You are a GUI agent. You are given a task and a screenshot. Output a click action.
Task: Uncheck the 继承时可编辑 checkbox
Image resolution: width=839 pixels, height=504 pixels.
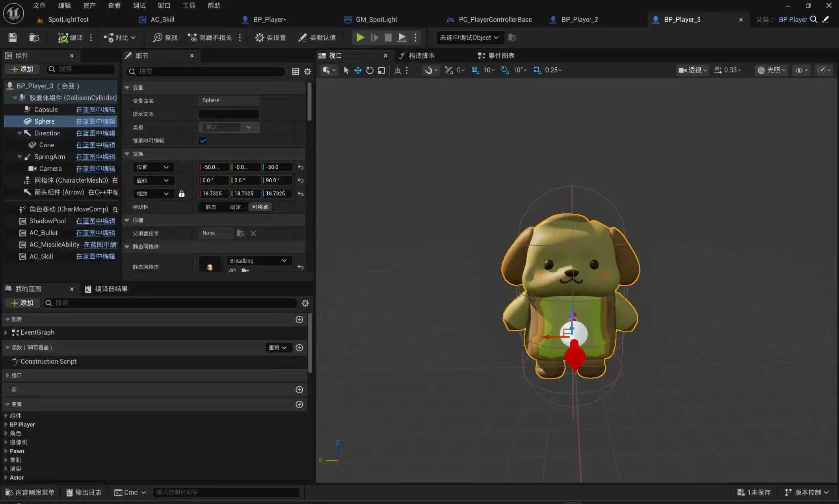[203, 141]
